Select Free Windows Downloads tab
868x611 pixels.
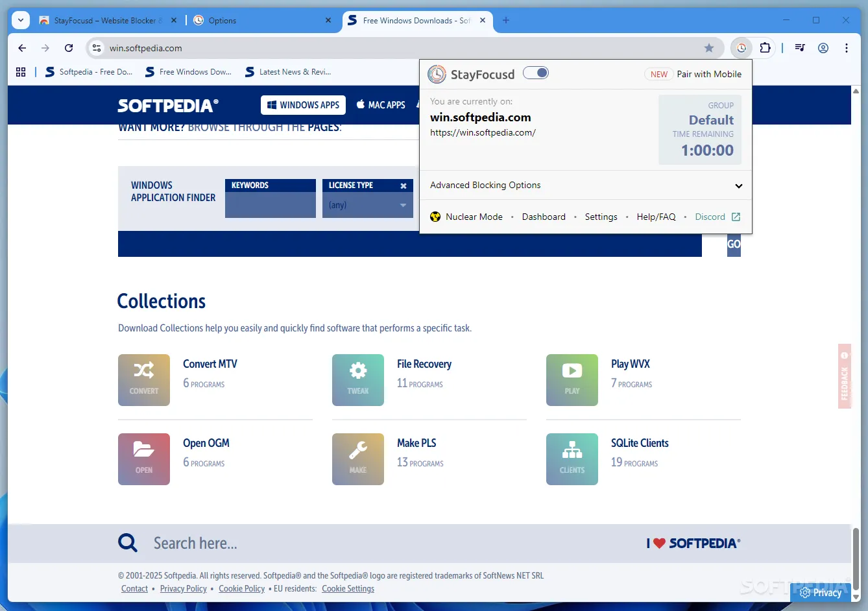(x=416, y=21)
